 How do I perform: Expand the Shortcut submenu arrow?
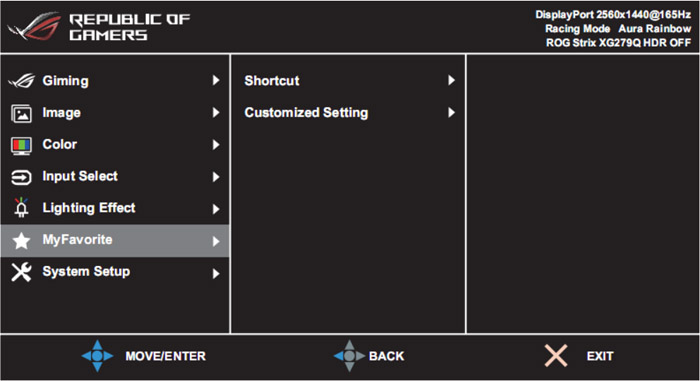point(451,80)
